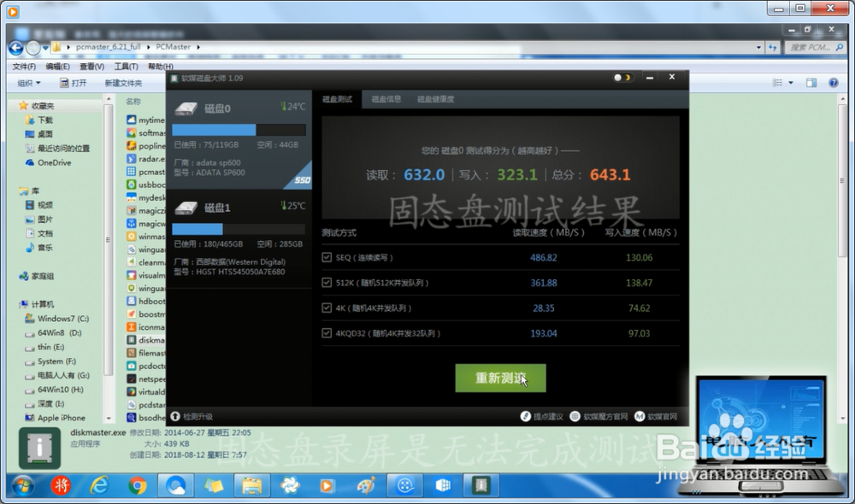Viewport: 855px width, 504px height.
Task: Click the Windows Start button
Action: [23, 485]
